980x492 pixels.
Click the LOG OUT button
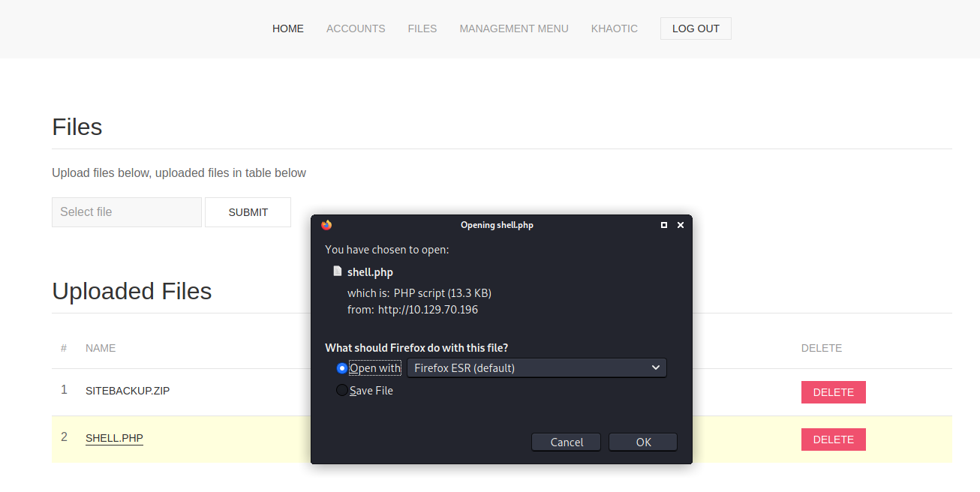click(x=696, y=28)
